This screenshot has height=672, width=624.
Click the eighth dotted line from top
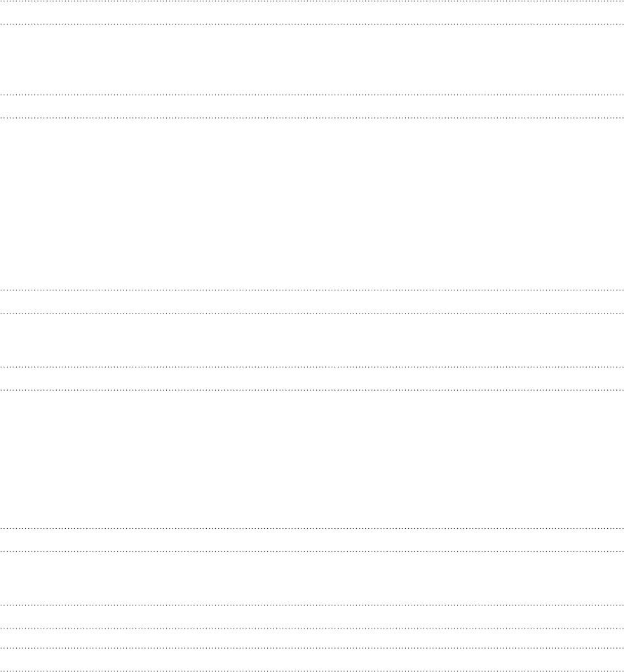pyautogui.click(x=312, y=390)
